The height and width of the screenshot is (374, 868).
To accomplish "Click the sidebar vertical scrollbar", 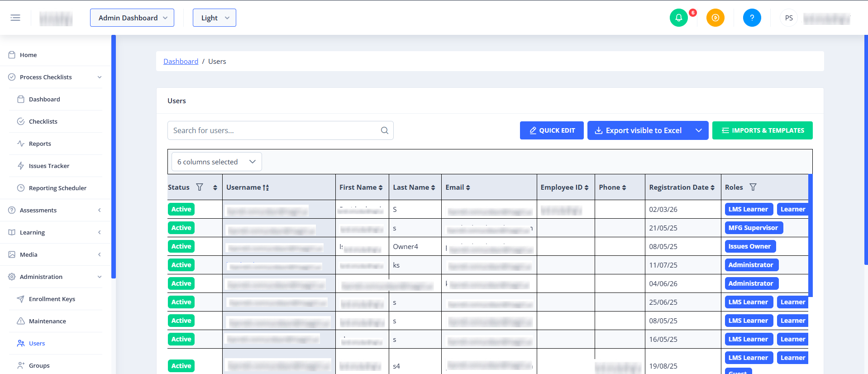I will click(x=114, y=156).
